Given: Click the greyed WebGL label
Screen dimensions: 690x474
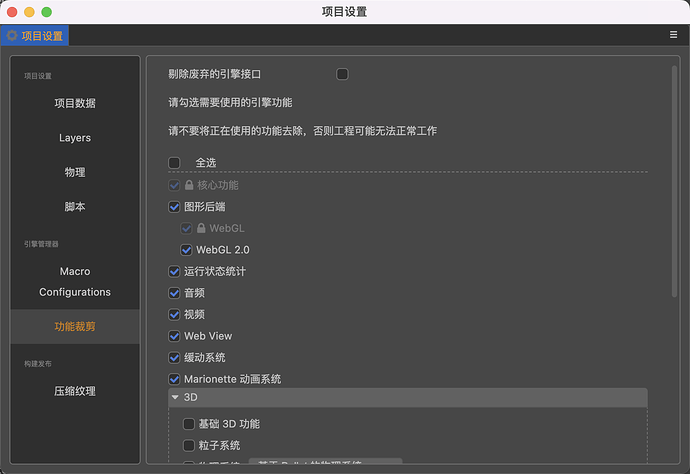Looking at the screenshot, I should click(227, 228).
